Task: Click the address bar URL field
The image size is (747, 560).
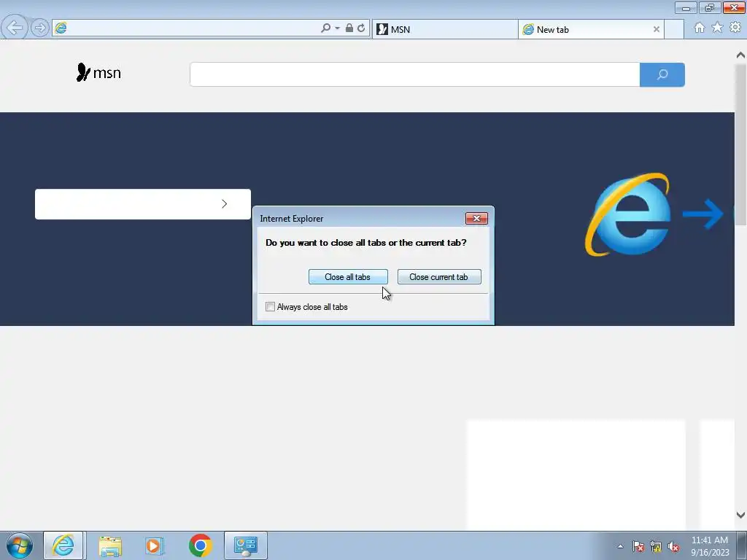Action: pos(193,28)
